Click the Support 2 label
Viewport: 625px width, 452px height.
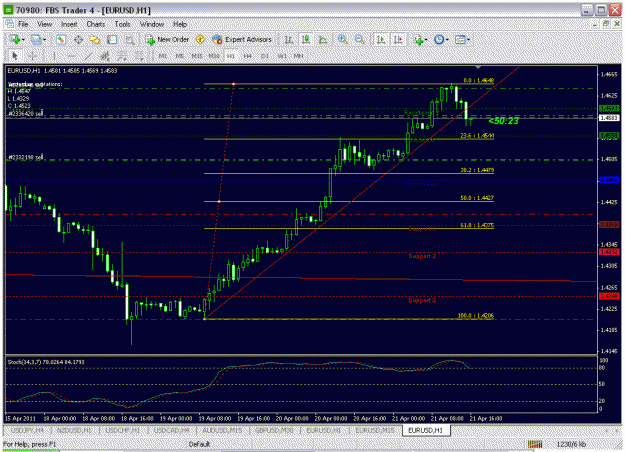click(x=422, y=256)
